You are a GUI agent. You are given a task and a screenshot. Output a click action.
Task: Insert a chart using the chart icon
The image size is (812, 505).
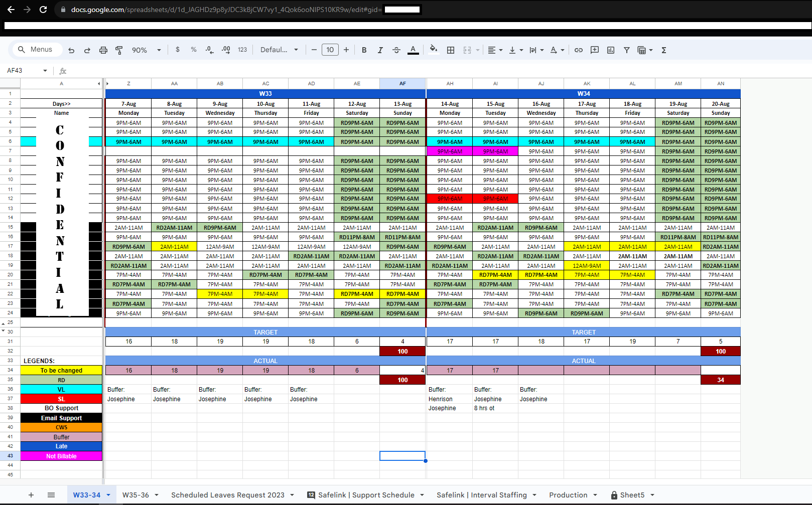point(611,50)
